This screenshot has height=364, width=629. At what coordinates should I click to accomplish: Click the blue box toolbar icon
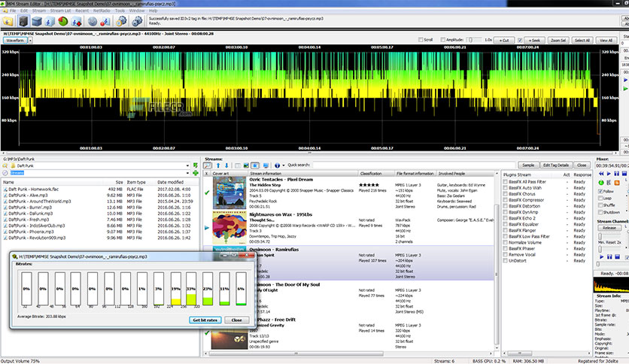(x=37, y=21)
